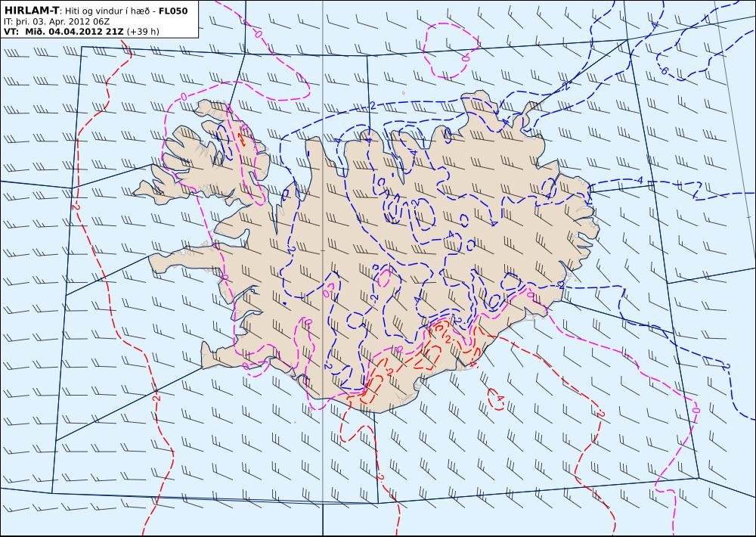Click the VT: Mið. 04.04.2012 21Z text

pyautogui.click(x=64, y=31)
